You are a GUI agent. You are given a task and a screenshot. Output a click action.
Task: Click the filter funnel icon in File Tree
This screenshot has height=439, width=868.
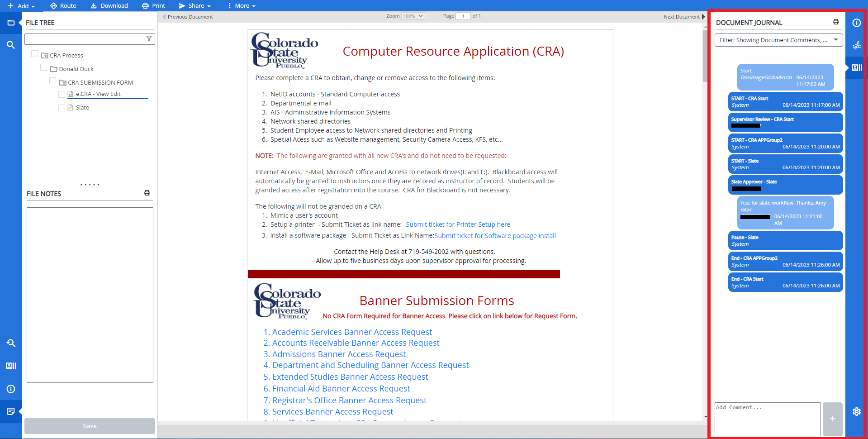[149, 39]
